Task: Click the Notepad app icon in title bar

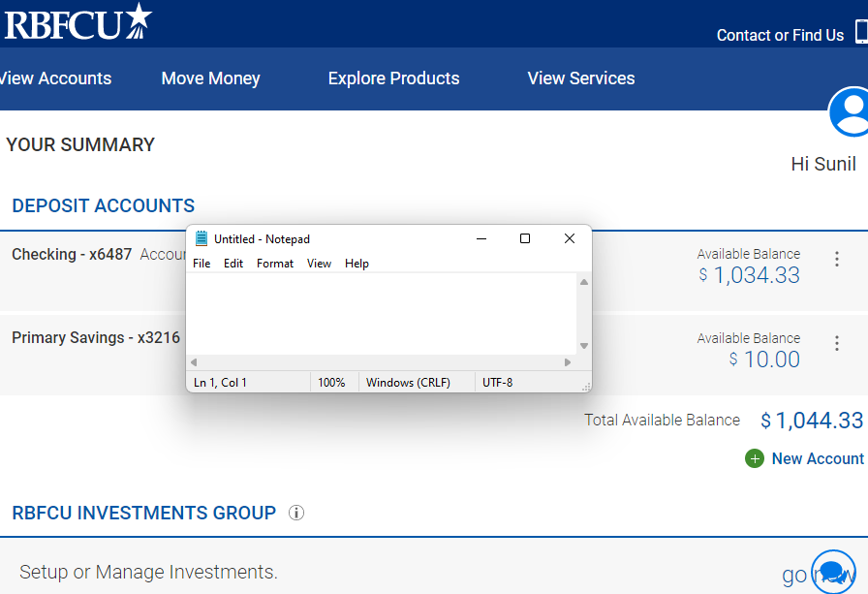Action: point(201,238)
